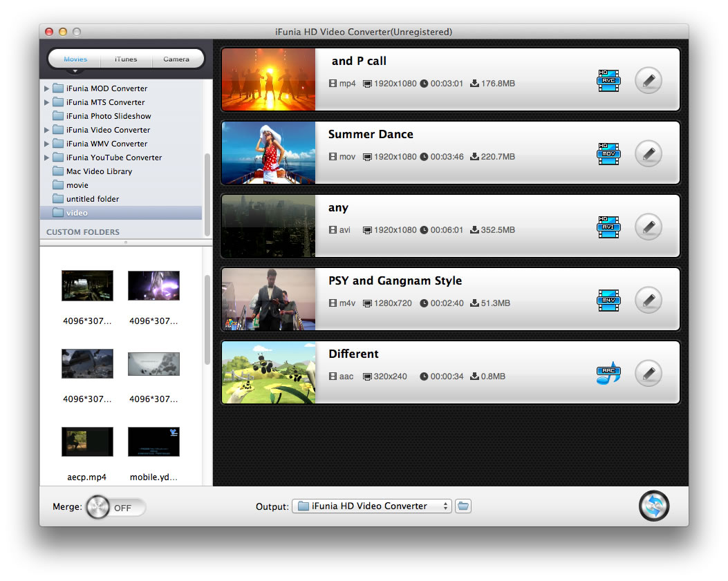The image size is (728, 581).
Task: Select the "PSY and Gangnam Style" thumbnail
Action: [268, 299]
